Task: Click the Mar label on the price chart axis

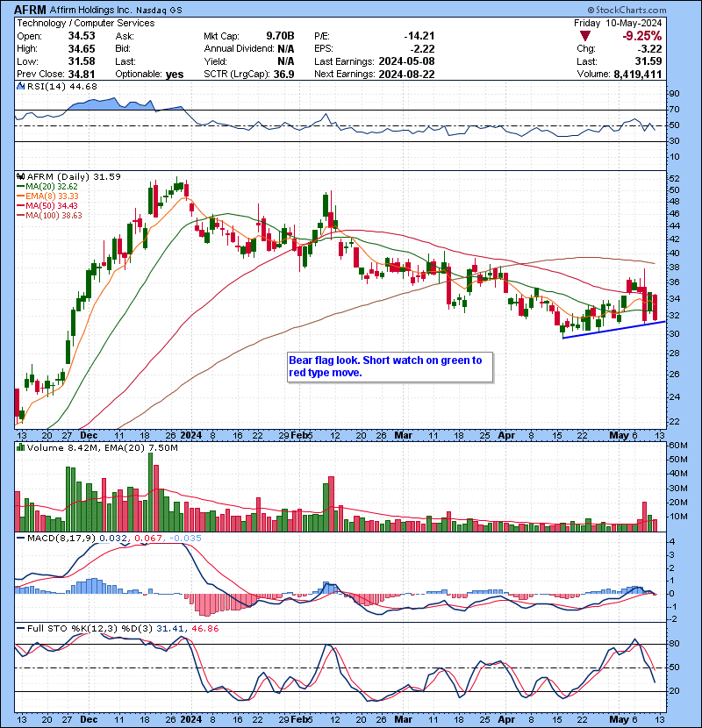Action: pos(404,436)
